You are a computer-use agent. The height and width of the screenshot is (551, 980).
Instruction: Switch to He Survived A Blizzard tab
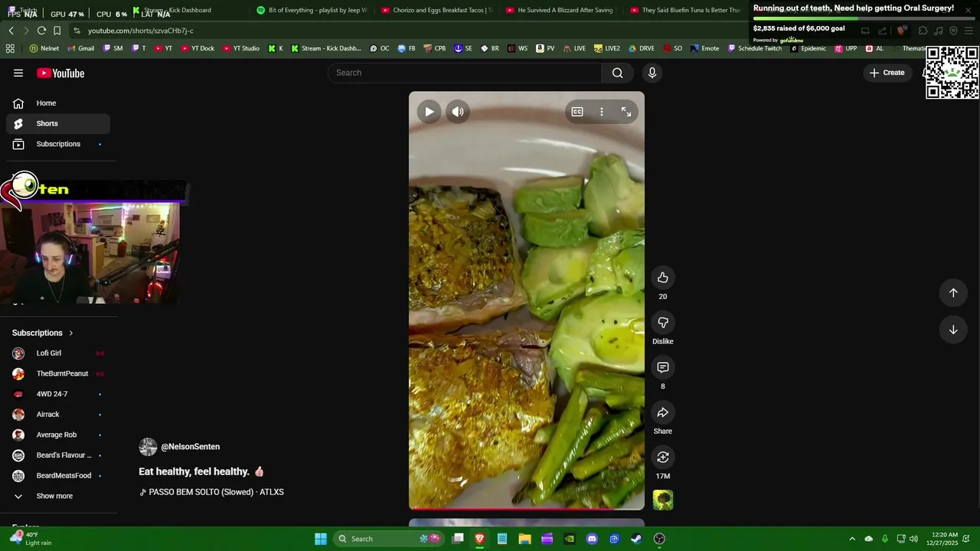[x=561, y=10]
